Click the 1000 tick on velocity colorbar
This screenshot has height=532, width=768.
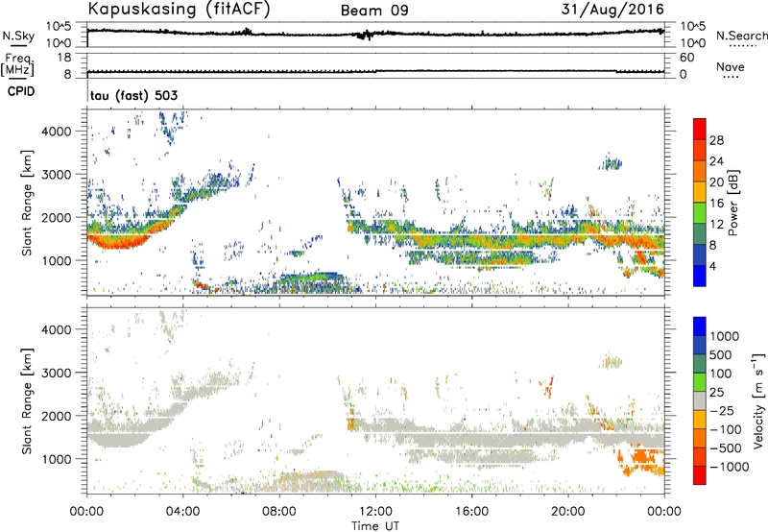click(724, 336)
